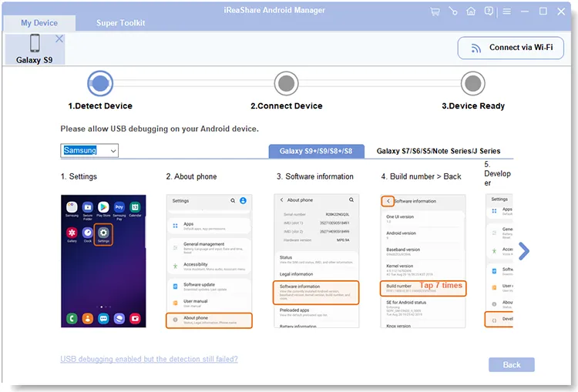Click next arrow chevron for more steps

[524, 251]
